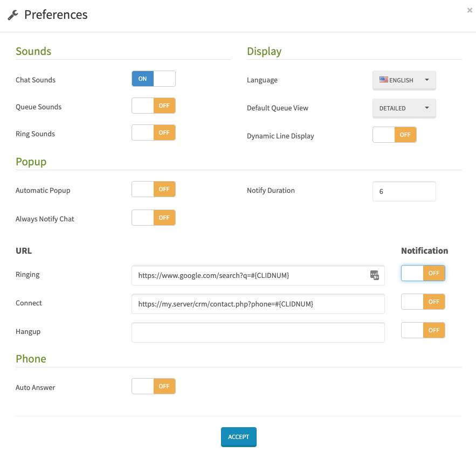Turn on Automatic Popup
Image resolution: width=476 pixels, height=453 pixels.
[154, 190]
